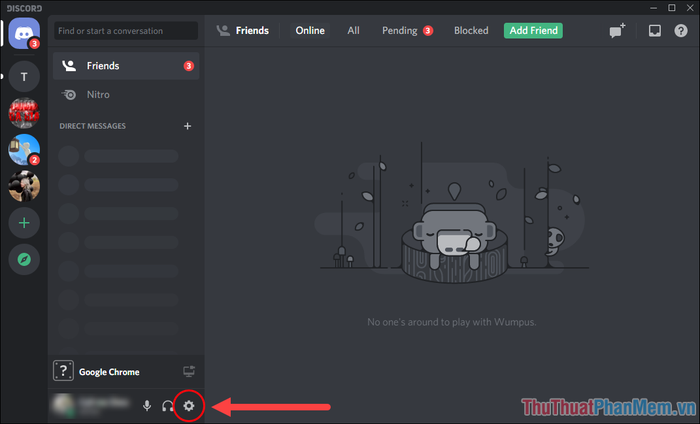Deafen audio with the headphones icon
The height and width of the screenshot is (424, 700).
(x=167, y=406)
